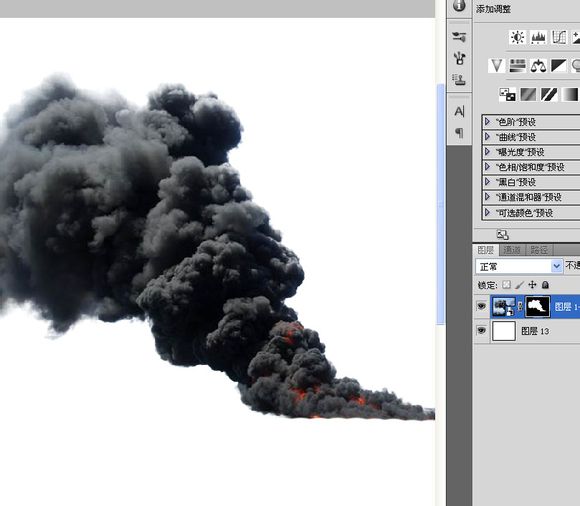
Task: Toggle visibility of the masked smoke layer
Action: coord(481,306)
